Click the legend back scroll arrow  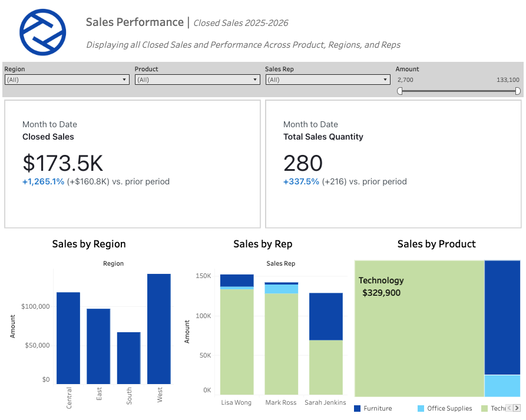[x=509, y=408]
